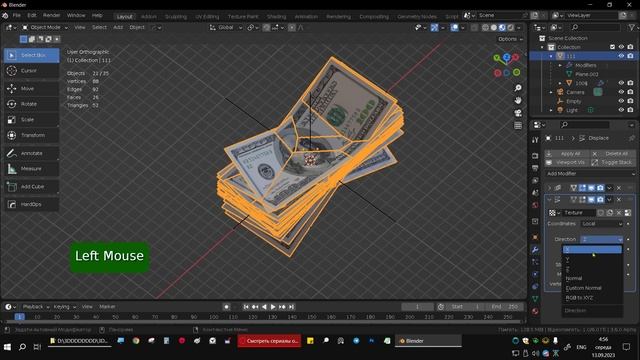Toggle camera view with camera icon

(518, 113)
